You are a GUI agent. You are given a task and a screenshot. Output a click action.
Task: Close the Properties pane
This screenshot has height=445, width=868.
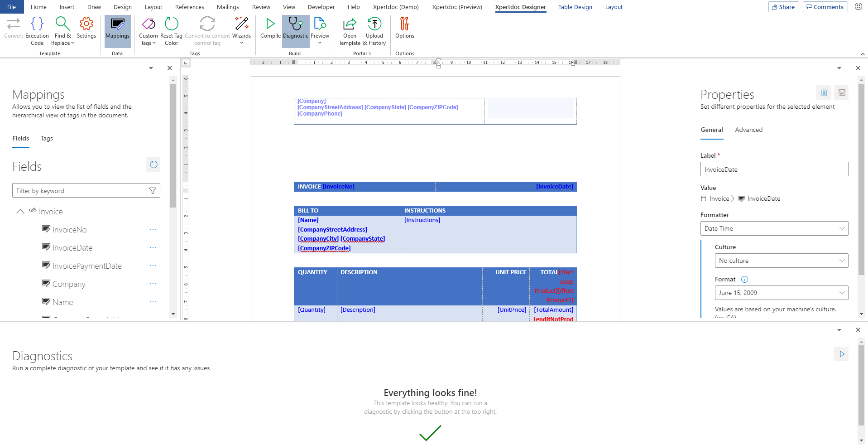[x=858, y=68]
